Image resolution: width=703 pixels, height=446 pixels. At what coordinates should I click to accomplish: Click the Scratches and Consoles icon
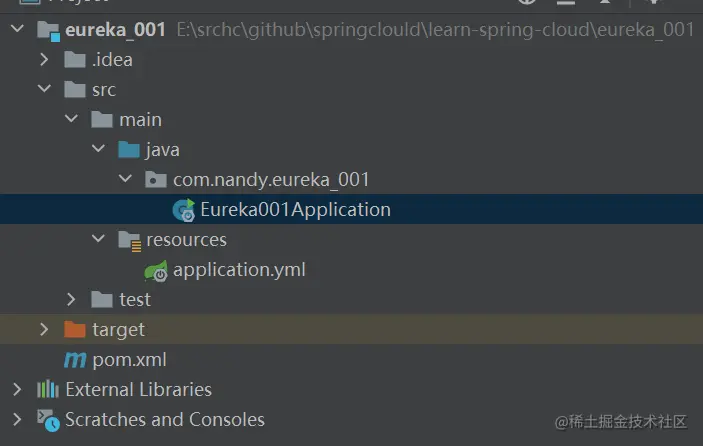tap(48, 420)
